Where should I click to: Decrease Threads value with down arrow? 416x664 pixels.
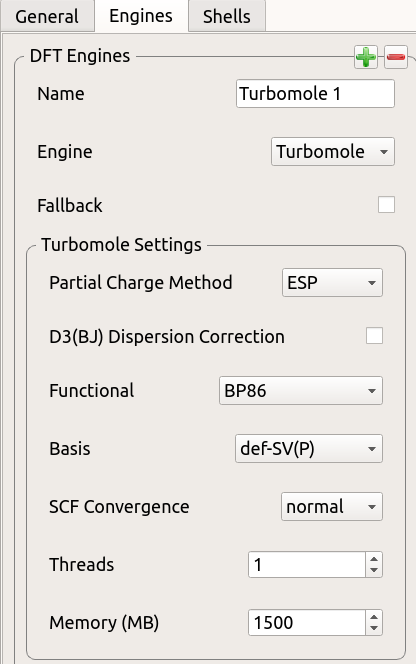coord(374,570)
